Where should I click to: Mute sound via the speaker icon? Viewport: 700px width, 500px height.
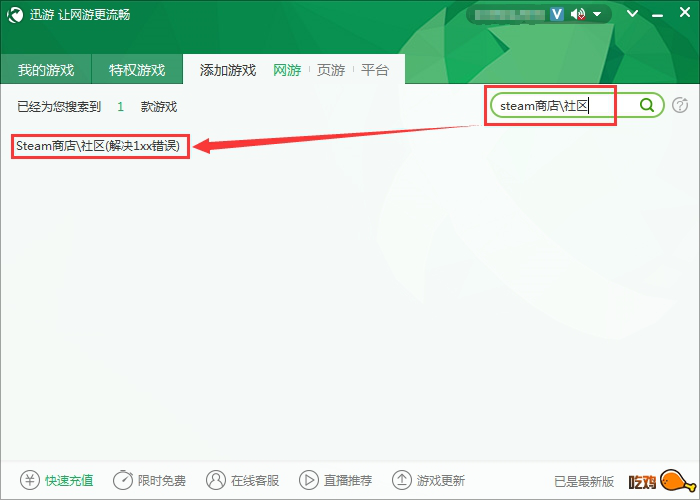(x=578, y=14)
